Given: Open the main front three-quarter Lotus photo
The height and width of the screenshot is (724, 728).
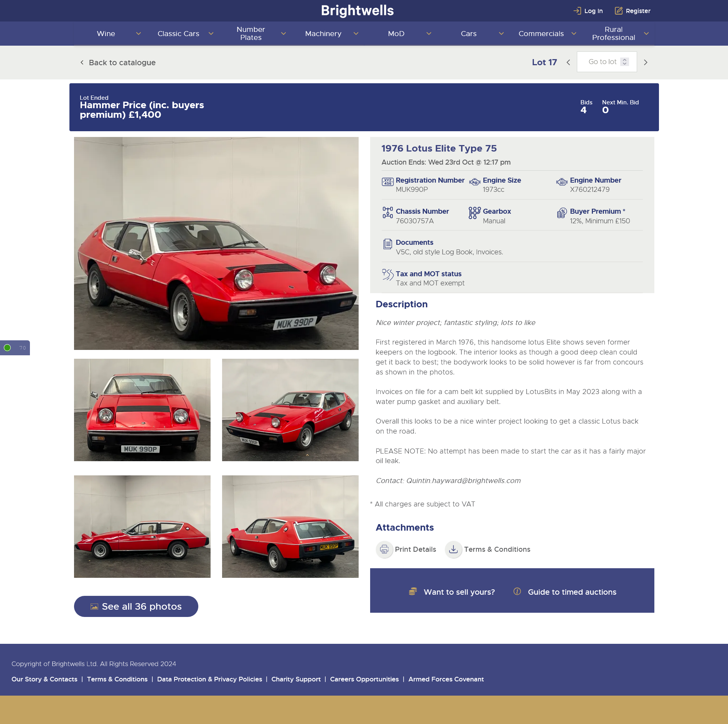Looking at the screenshot, I should click(x=216, y=243).
